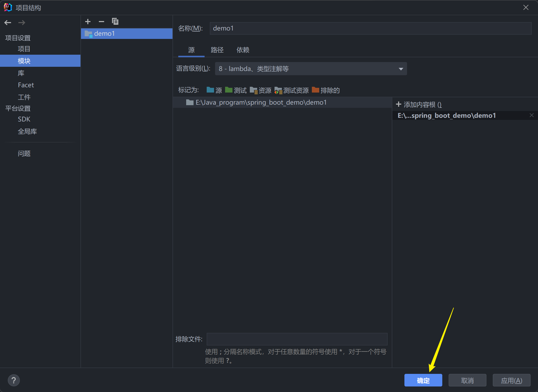The height and width of the screenshot is (392, 538).
Task: Close the Project Structure dialog
Action: click(x=526, y=8)
